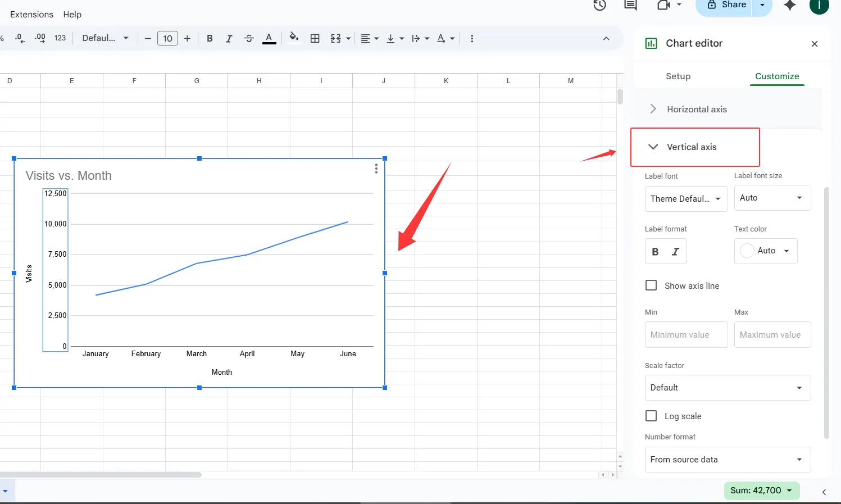The width and height of the screenshot is (841, 504).
Task: Open version history clock icon
Action: click(x=599, y=5)
